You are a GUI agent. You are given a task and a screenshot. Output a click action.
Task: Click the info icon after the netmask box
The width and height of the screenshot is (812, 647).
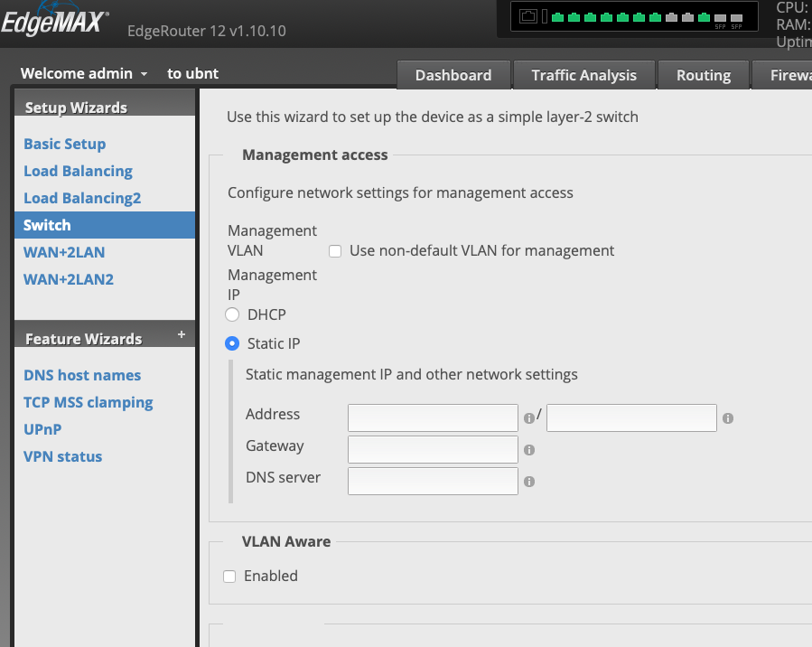tap(728, 417)
